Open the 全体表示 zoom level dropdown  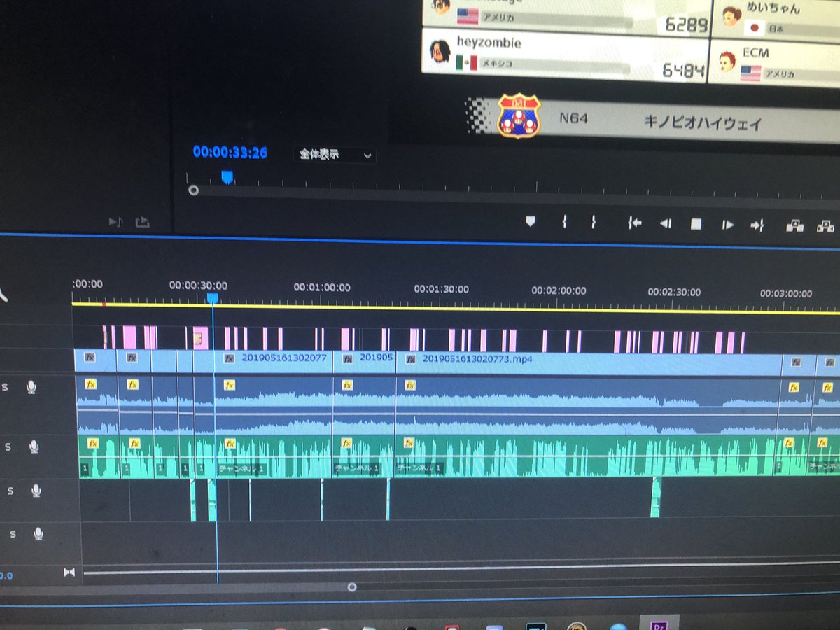pos(334,155)
